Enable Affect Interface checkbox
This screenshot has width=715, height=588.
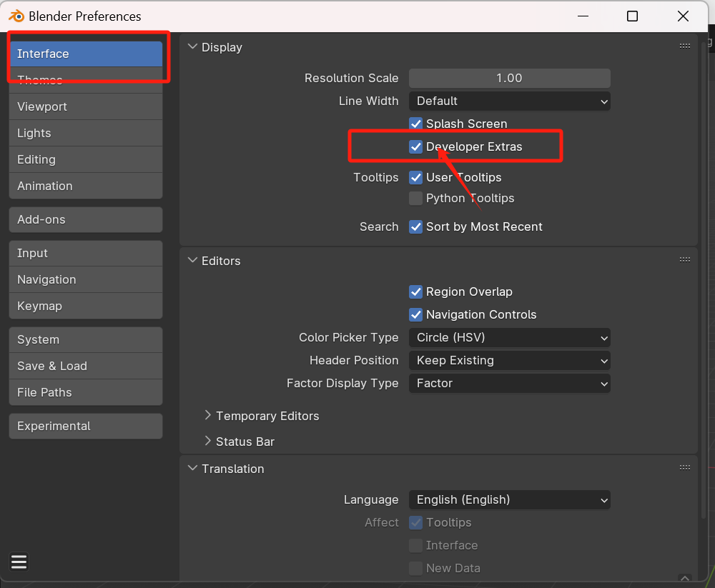click(x=415, y=546)
